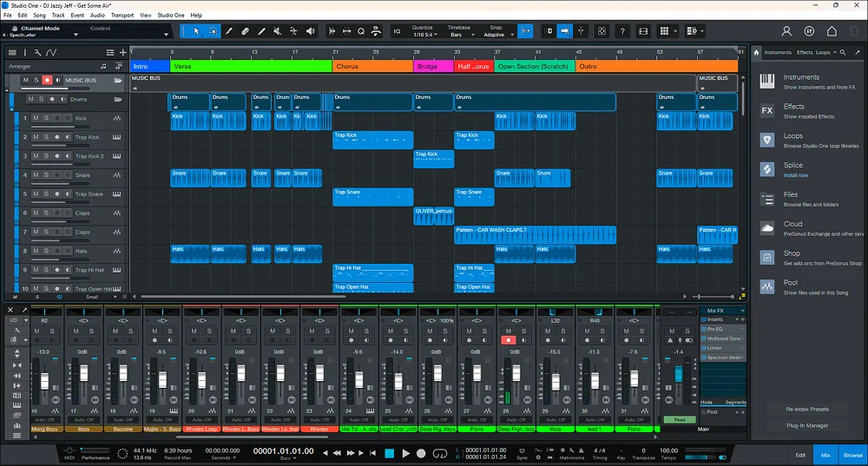Select the Range tool
Screen dimensions: 868x466
(213, 31)
